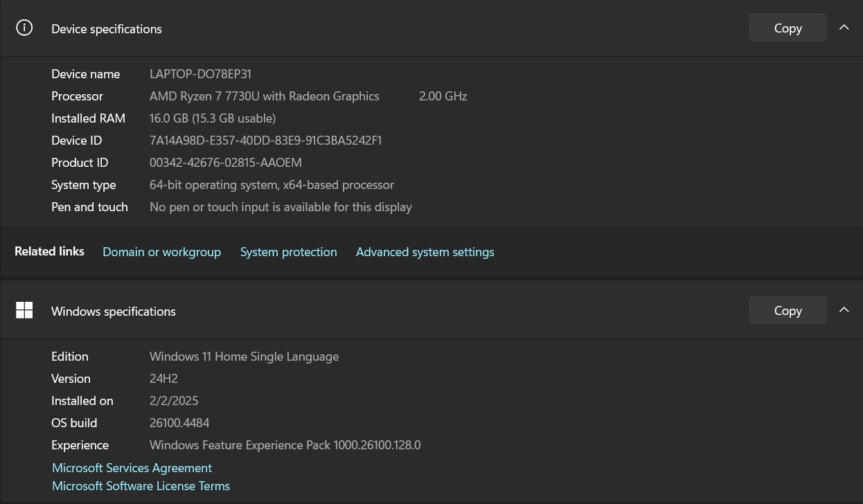Screen dimensions: 863x504
Task: Open Microsoft Software License Terms link
Action: coord(141,486)
